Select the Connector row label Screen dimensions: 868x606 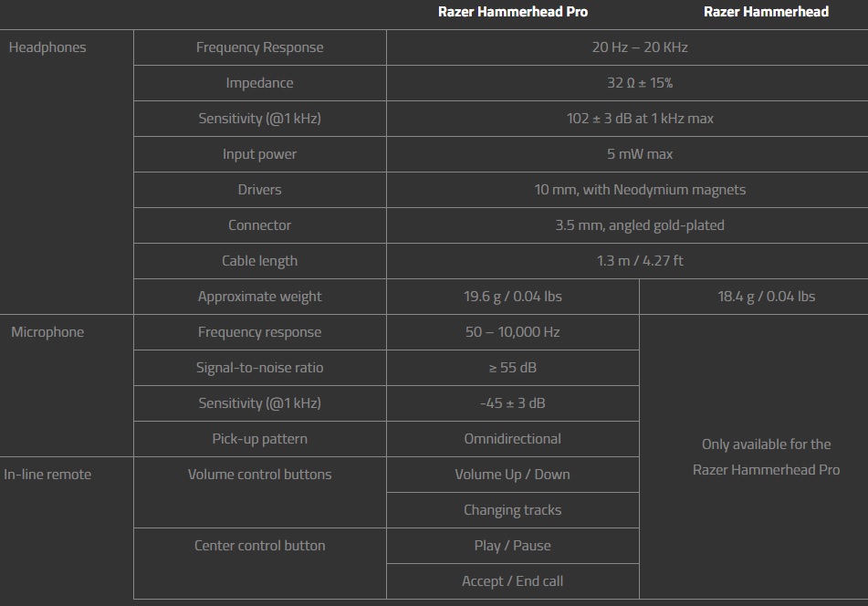tap(260, 225)
